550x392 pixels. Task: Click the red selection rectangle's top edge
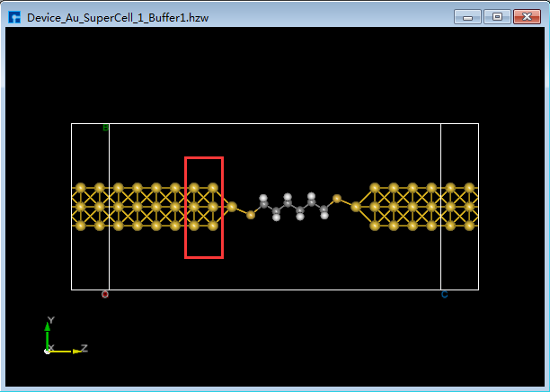click(204, 157)
